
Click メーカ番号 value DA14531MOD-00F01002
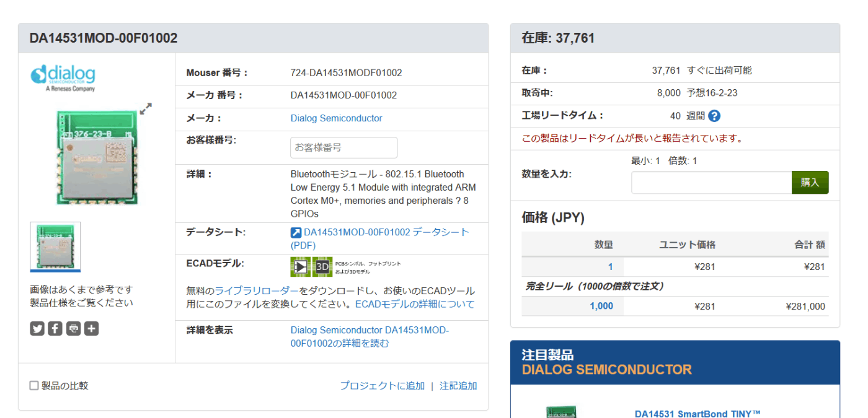tap(343, 95)
